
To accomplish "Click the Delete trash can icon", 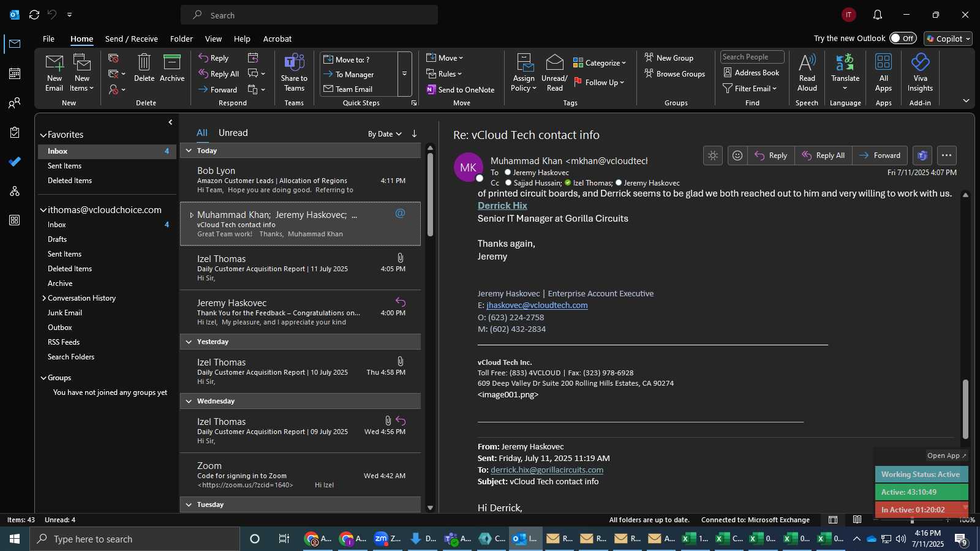I will pos(144,68).
